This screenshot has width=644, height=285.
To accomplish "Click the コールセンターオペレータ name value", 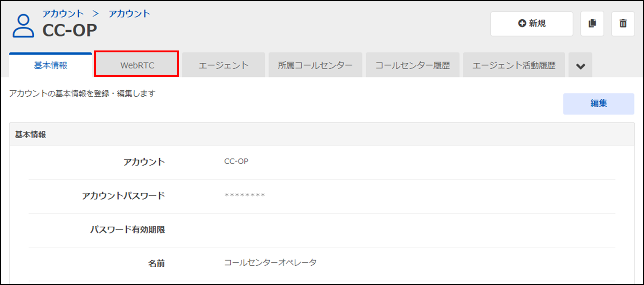I will pyautogui.click(x=270, y=263).
